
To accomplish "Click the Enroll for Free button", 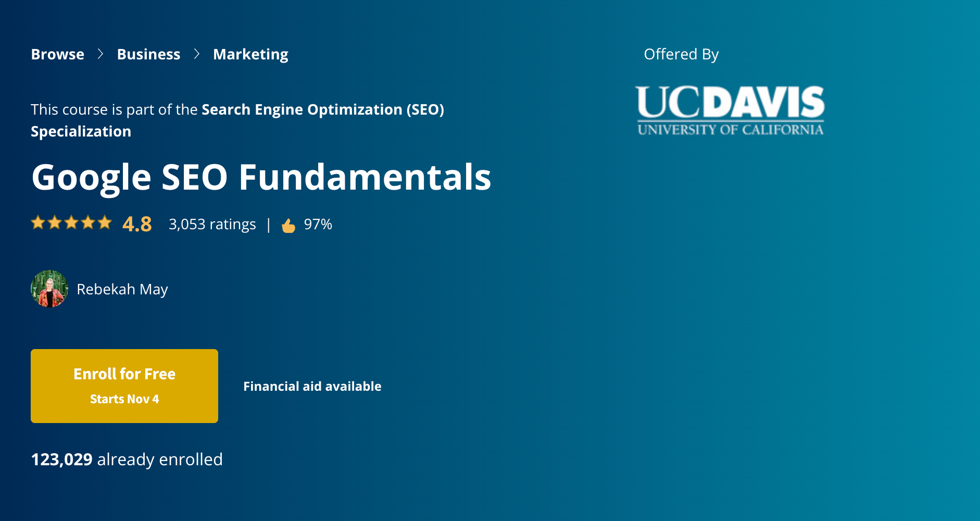I will pos(124,386).
